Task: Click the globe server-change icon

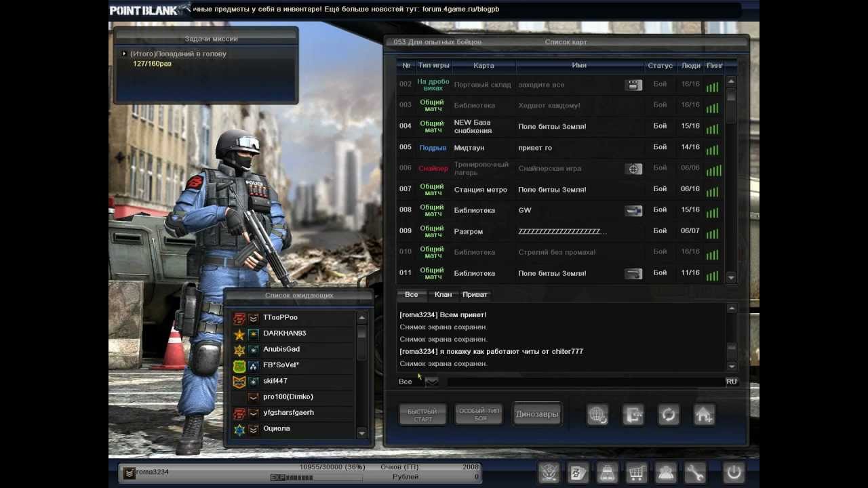Action: 597,415
